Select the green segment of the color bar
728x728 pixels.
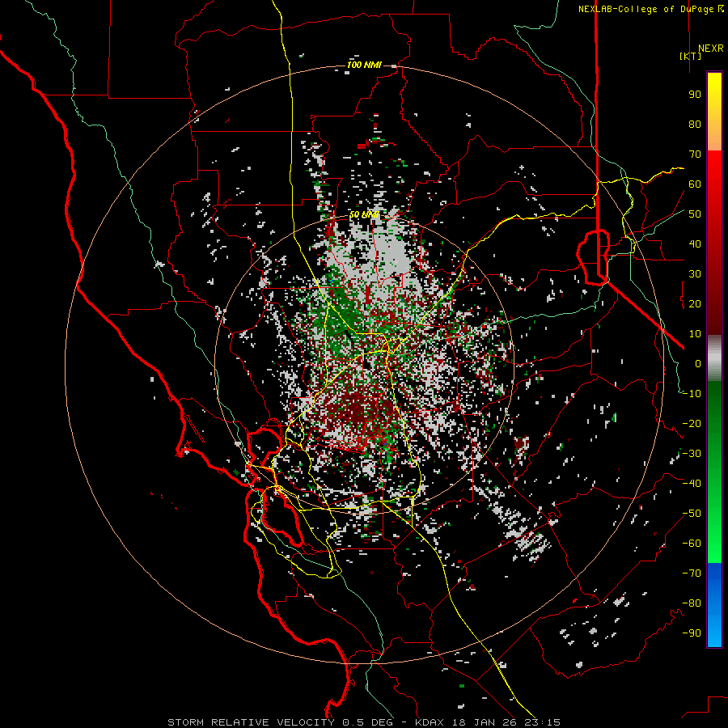(714, 472)
